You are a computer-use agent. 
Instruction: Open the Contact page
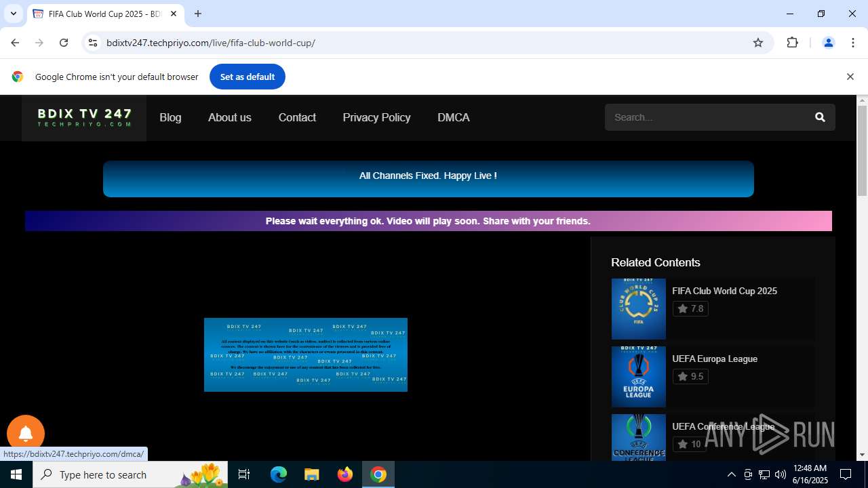(297, 117)
